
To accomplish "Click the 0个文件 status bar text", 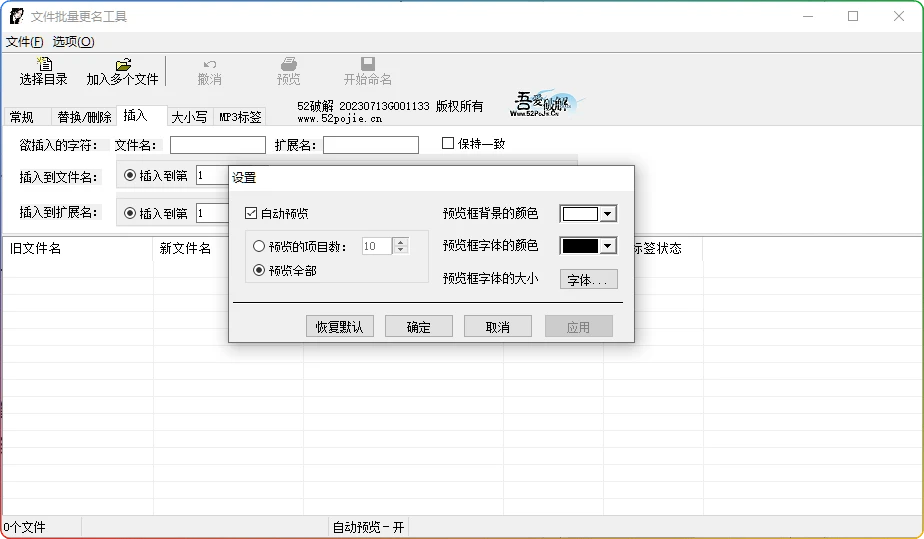I will pos(25,527).
